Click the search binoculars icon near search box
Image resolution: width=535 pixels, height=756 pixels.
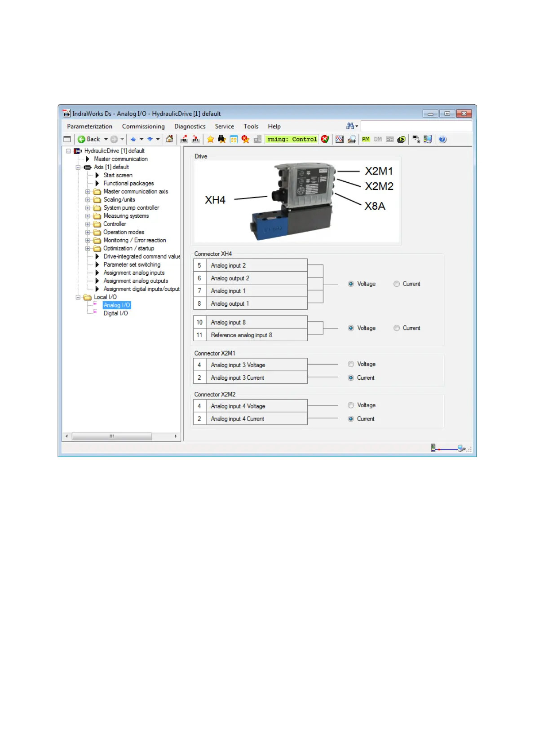click(x=350, y=126)
